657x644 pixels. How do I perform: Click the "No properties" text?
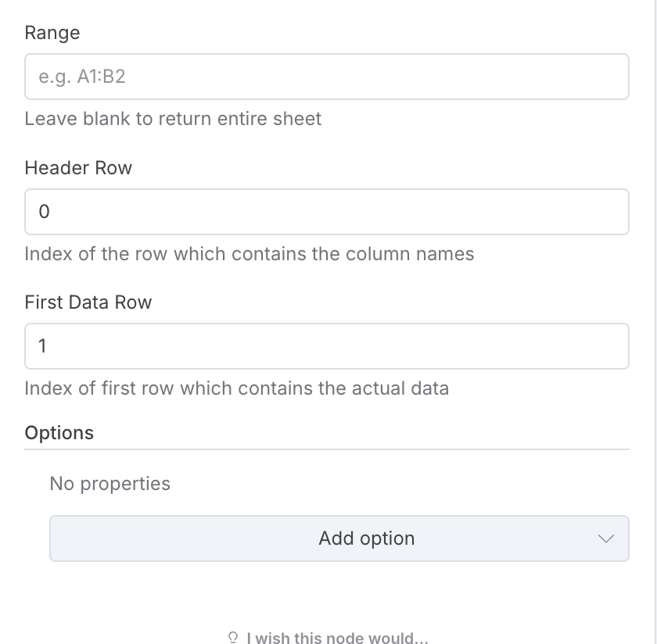[109, 484]
